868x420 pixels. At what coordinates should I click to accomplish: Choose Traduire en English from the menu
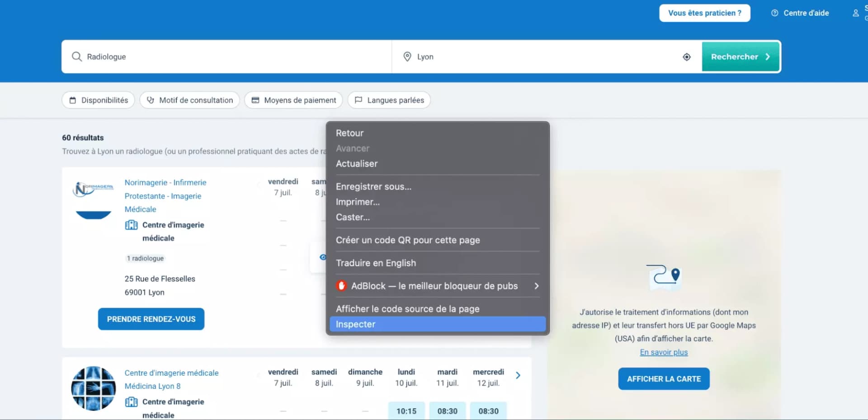pos(376,263)
